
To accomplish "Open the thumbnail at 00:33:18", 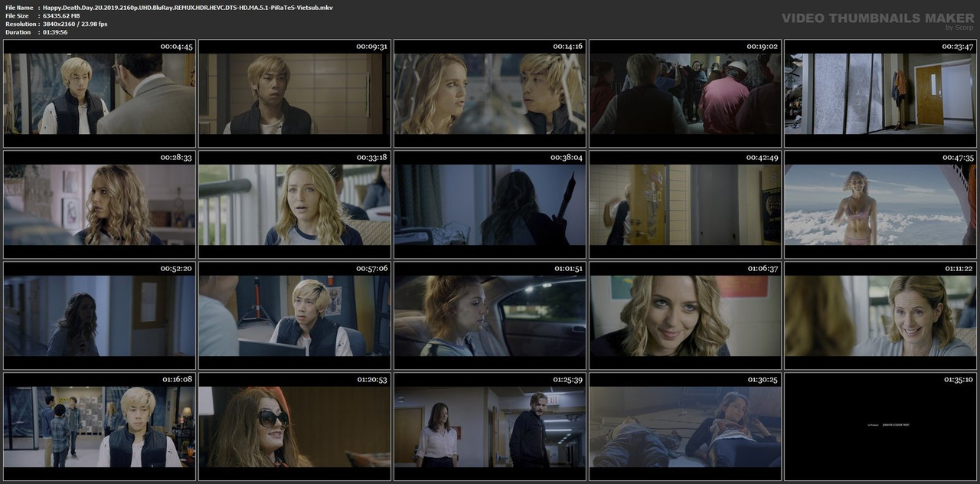I will 295,204.
